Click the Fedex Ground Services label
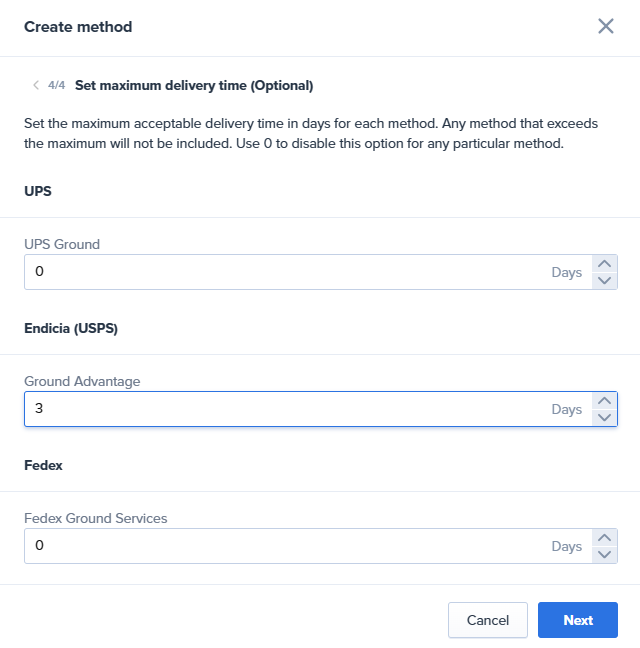The image size is (640, 648). [96, 518]
